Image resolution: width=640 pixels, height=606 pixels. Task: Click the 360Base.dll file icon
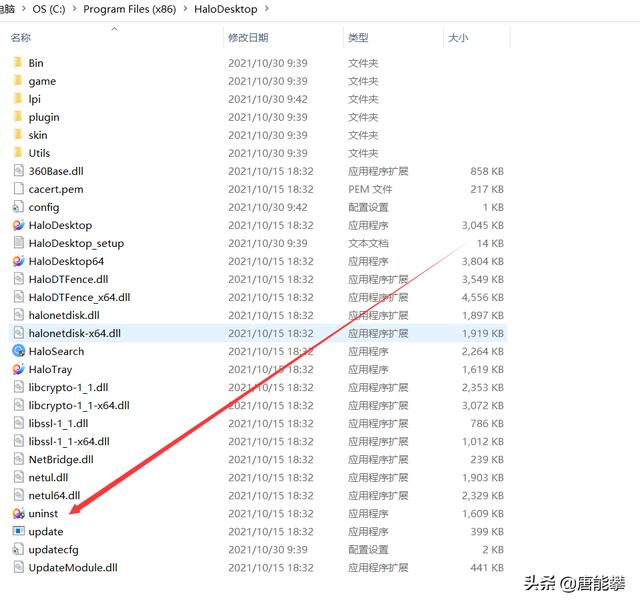pos(18,171)
